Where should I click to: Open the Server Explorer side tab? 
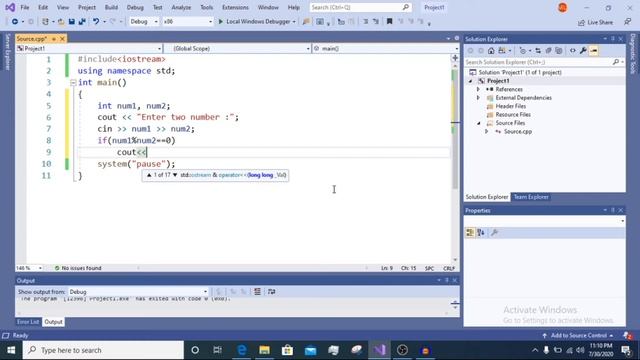coord(7,52)
